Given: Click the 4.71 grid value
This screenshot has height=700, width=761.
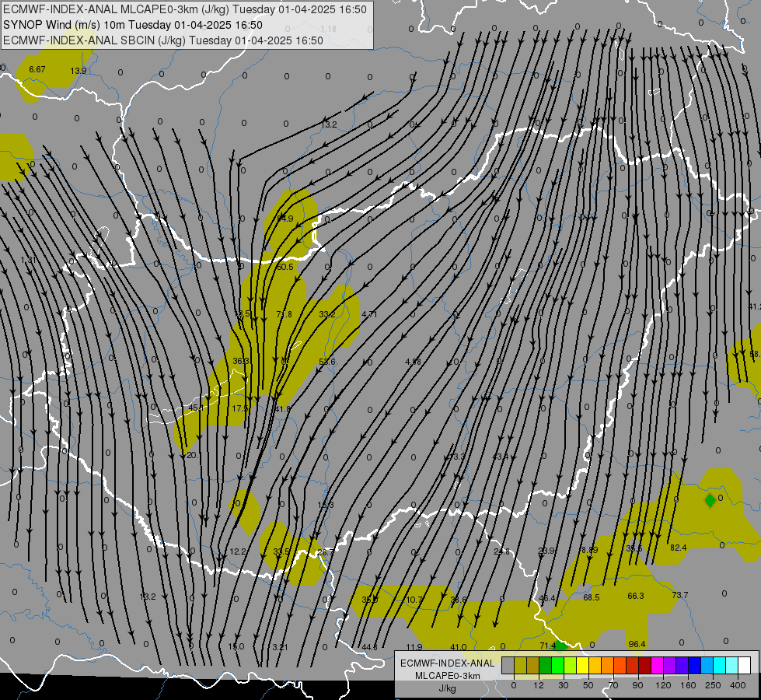Looking at the screenshot, I should pos(369,314).
